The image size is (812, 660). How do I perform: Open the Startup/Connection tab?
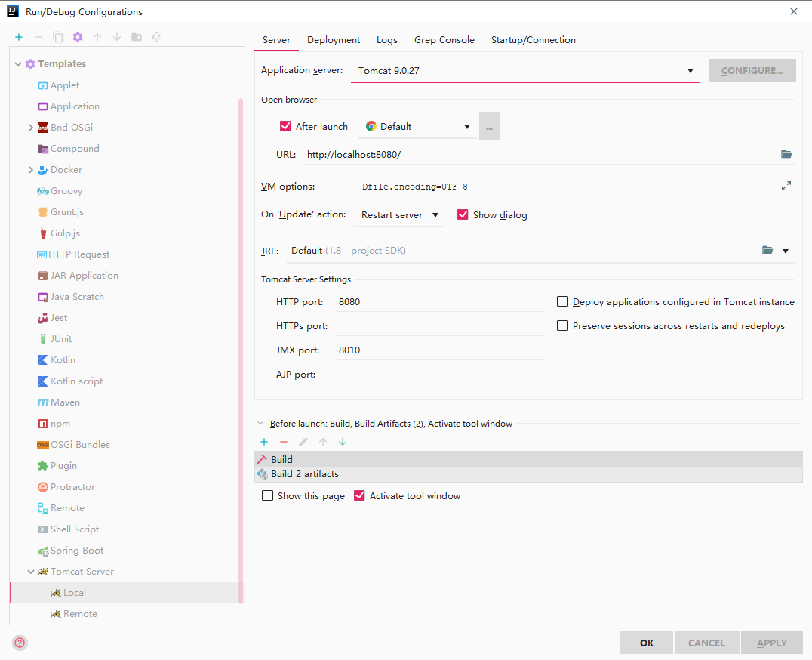pyautogui.click(x=534, y=40)
